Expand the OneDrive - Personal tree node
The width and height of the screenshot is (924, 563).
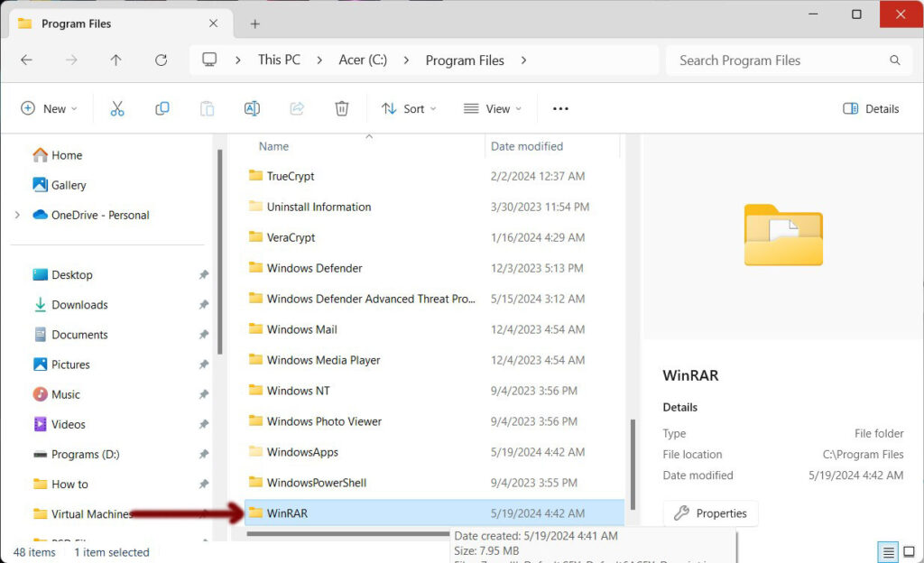click(x=17, y=215)
